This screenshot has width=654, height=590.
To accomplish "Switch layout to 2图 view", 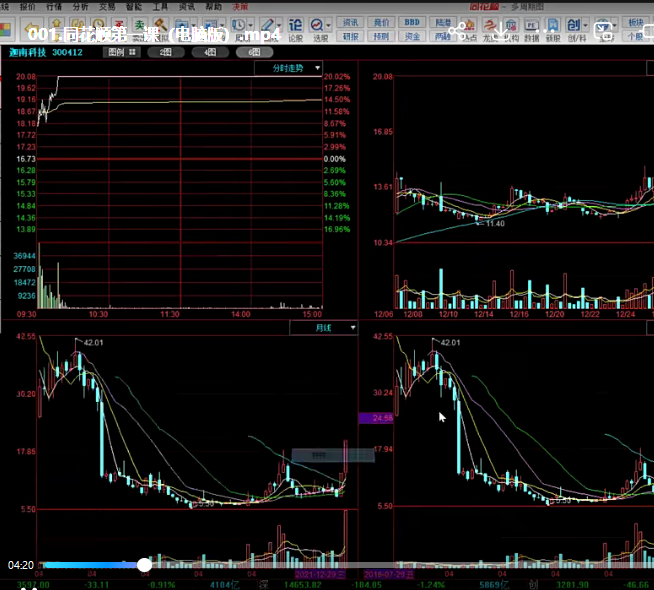I will pos(166,52).
